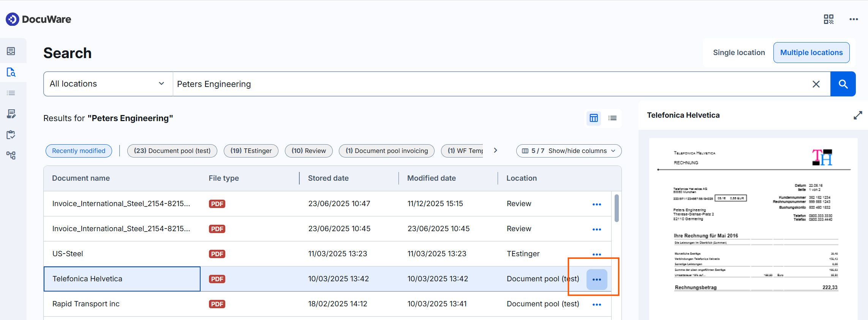
Task: Open the document tray sidebar icon
Action: (x=11, y=51)
